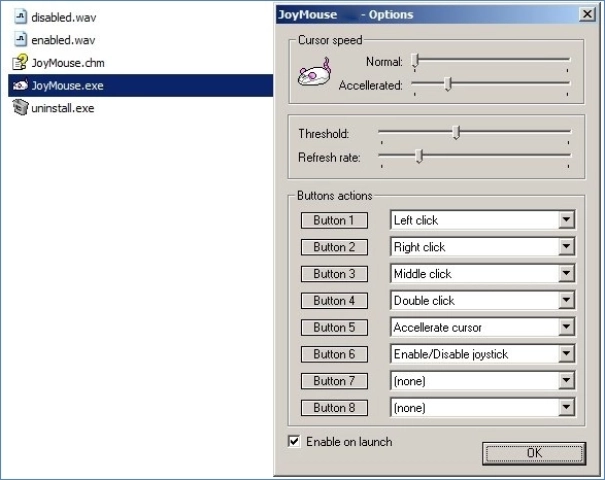605x480 pixels.
Task: Select uninstall.exe file name
Action: coord(63,108)
